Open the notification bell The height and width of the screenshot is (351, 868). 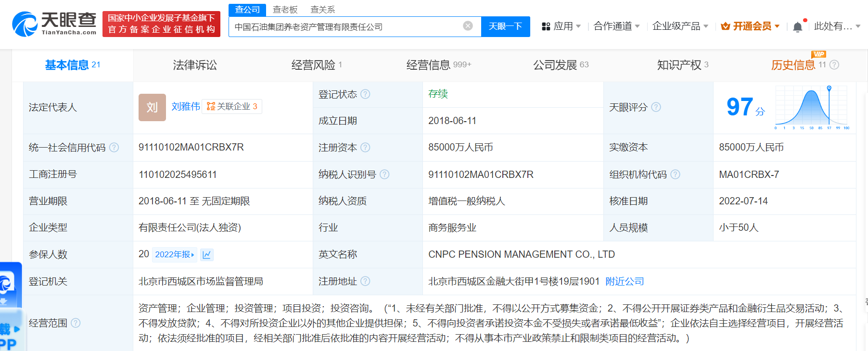tap(797, 26)
